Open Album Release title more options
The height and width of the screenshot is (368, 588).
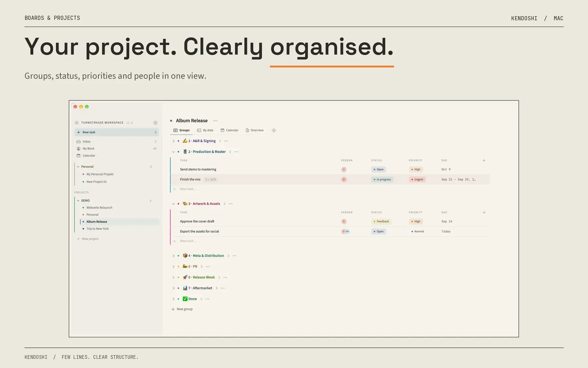coord(215,121)
